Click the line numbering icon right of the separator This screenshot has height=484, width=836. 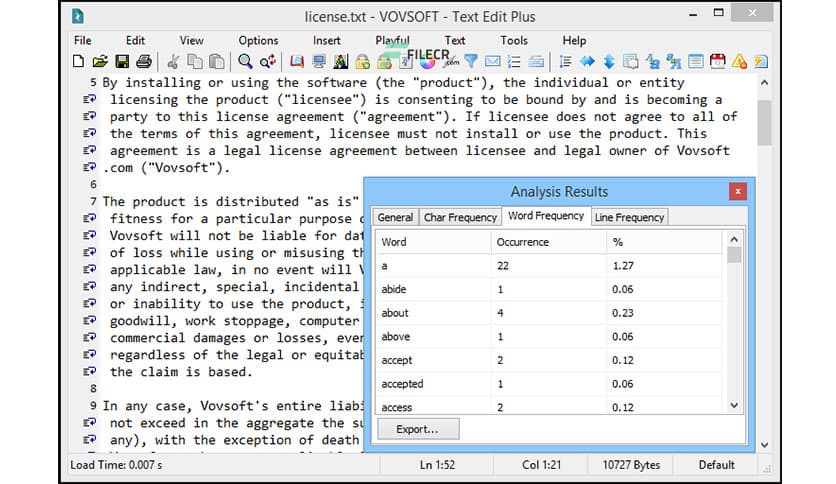[x=566, y=62]
